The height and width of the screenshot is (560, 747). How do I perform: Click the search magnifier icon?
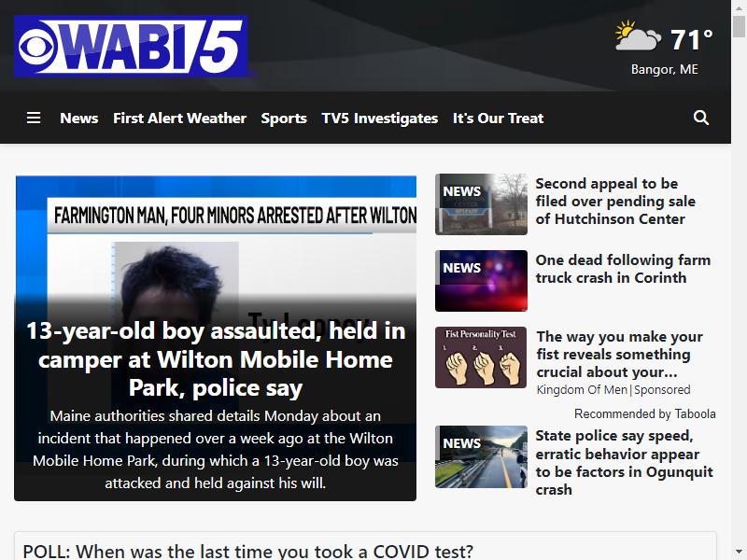tap(701, 118)
